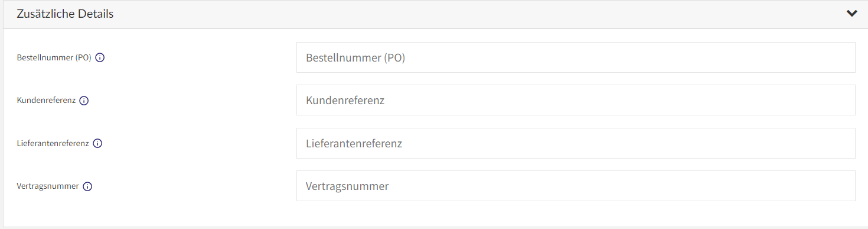This screenshot has width=868, height=229.
Task: Open the info icon beside Bestellnummer (PO)
Action: pos(100,58)
